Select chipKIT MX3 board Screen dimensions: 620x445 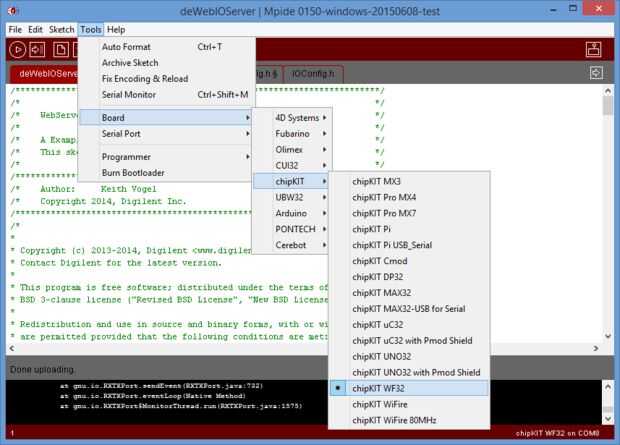[x=409, y=182]
